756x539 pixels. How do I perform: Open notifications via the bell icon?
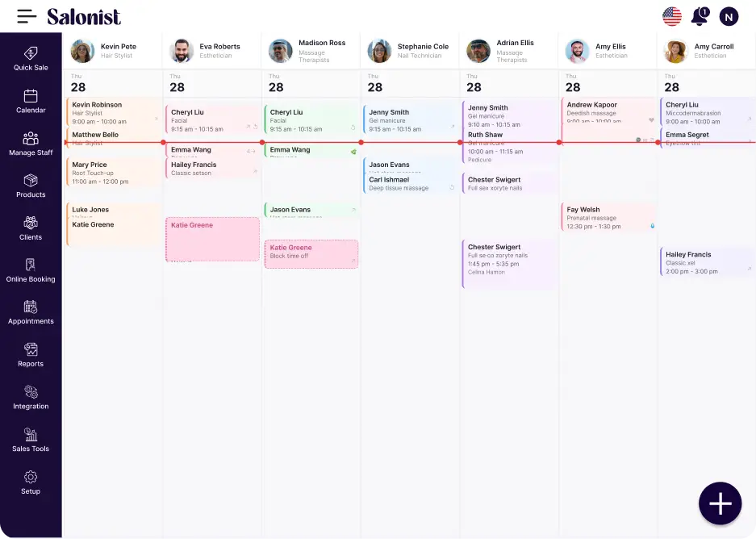click(x=700, y=16)
